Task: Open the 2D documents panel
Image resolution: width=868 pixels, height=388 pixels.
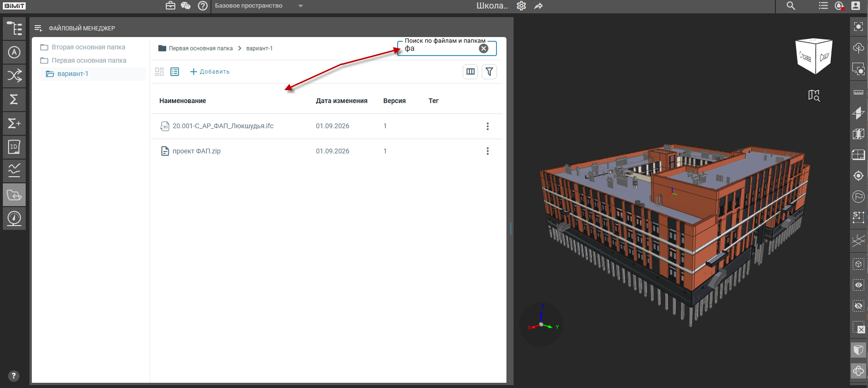Action: [x=14, y=147]
